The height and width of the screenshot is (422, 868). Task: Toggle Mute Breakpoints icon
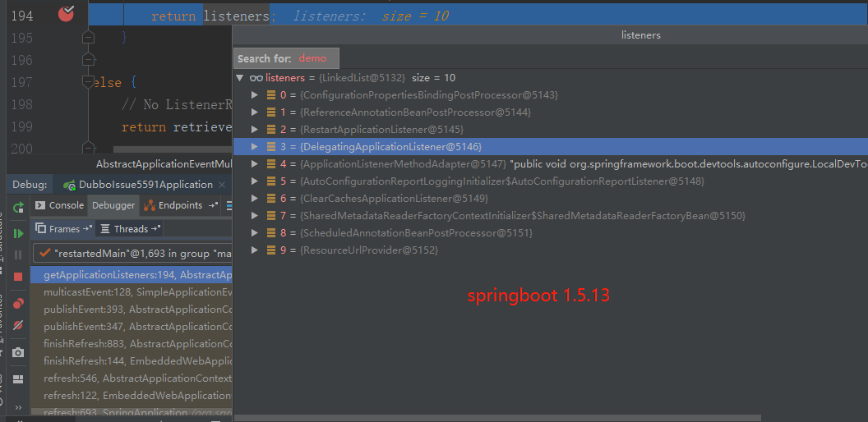pos(18,324)
